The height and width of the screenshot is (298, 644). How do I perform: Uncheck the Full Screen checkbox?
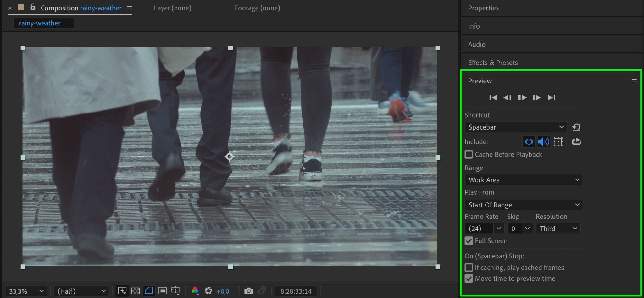click(x=469, y=241)
